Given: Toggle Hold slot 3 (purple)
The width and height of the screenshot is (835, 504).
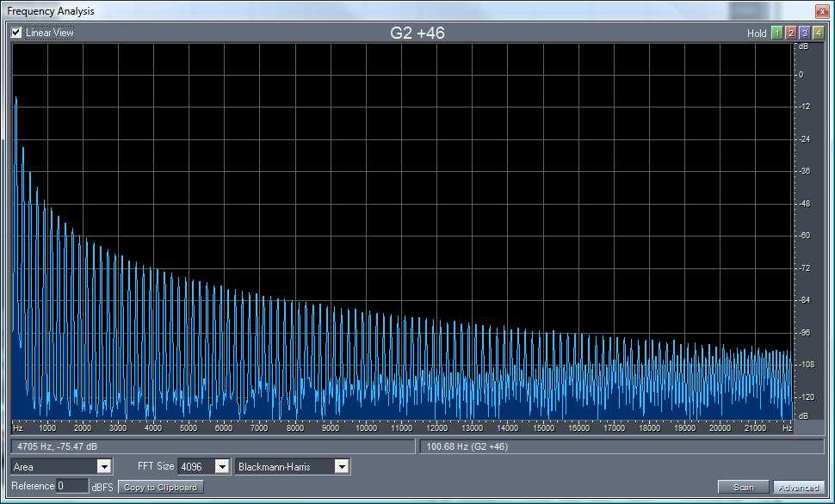Looking at the screenshot, I should (805, 33).
